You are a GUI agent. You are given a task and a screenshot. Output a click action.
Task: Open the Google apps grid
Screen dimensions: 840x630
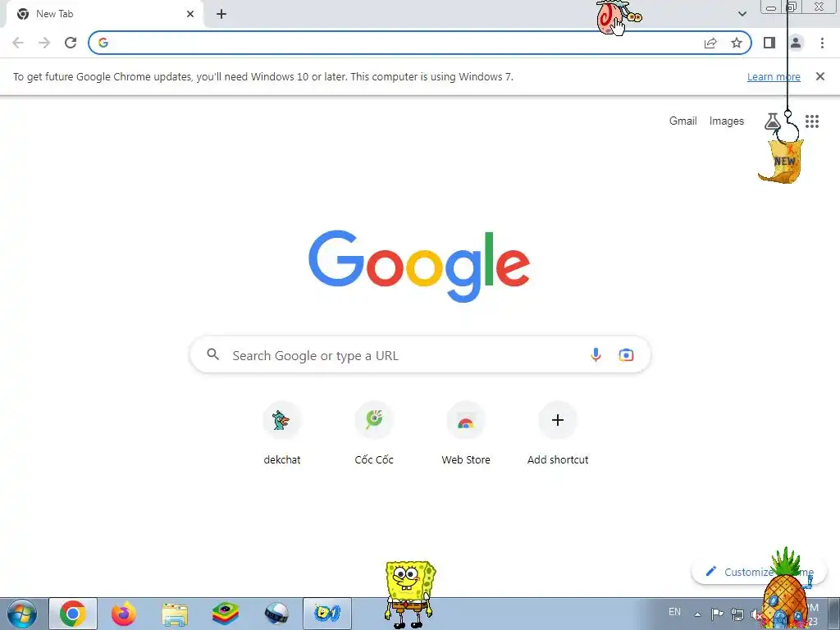(x=811, y=121)
